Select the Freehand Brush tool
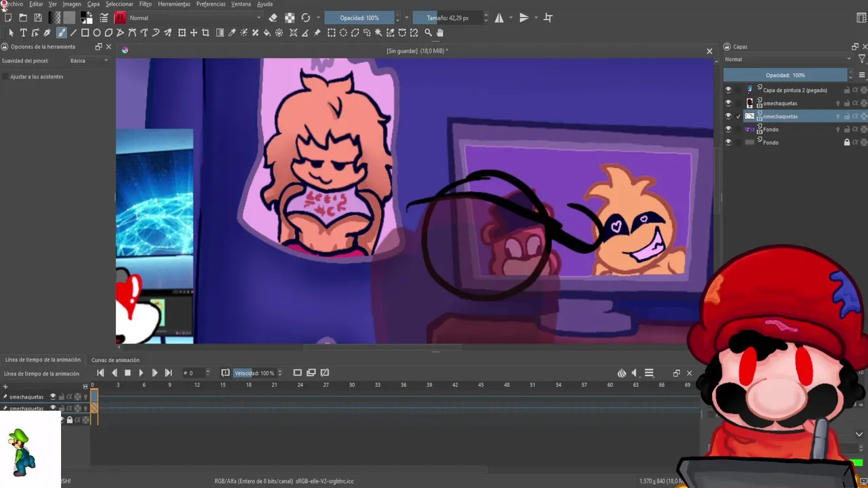Viewport: 868px width, 488px height. click(x=61, y=33)
